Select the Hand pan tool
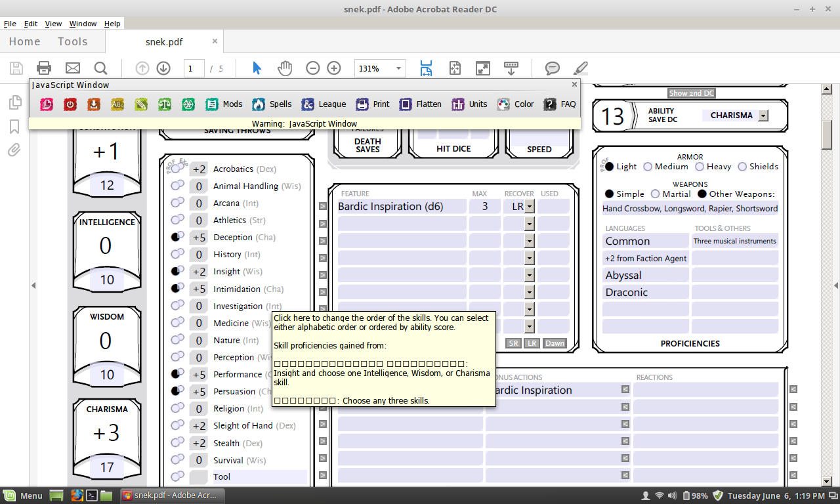Image resolution: width=840 pixels, height=504 pixels. pyautogui.click(x=284, y=68)
